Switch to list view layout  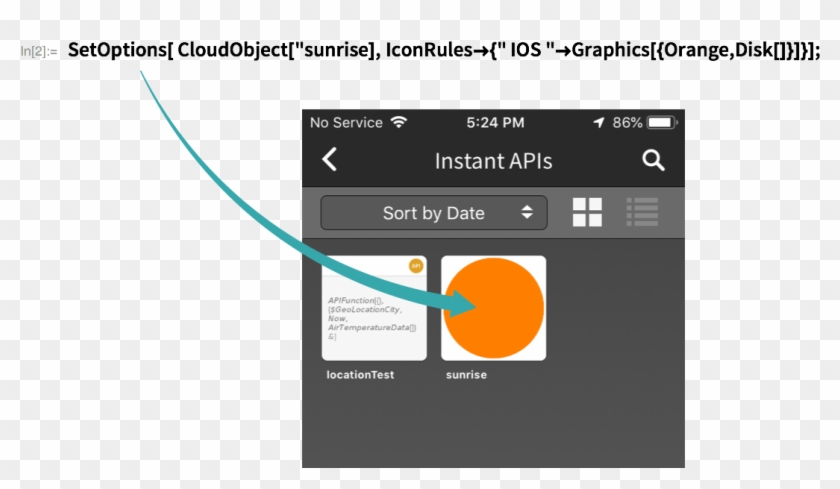[642, 212]
